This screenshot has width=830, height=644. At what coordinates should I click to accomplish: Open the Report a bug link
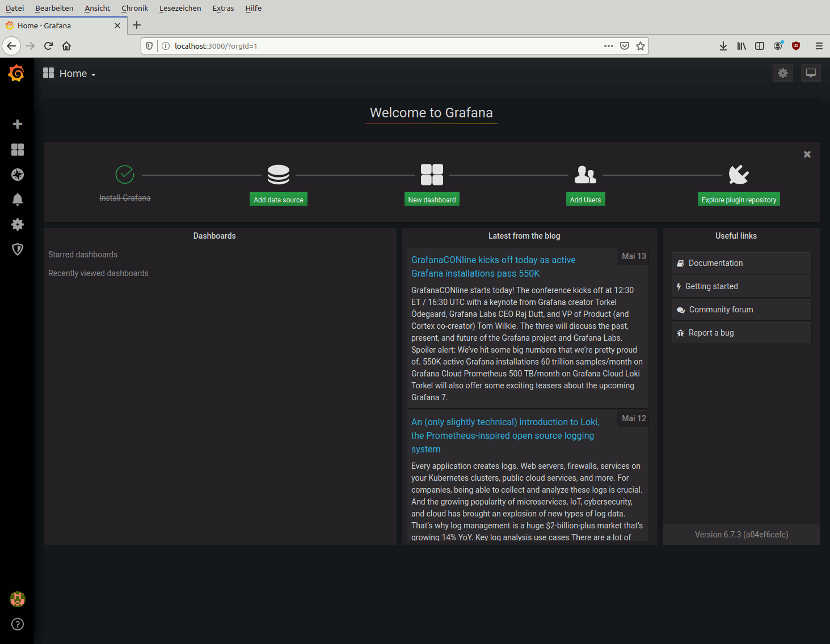click(741, 333)
